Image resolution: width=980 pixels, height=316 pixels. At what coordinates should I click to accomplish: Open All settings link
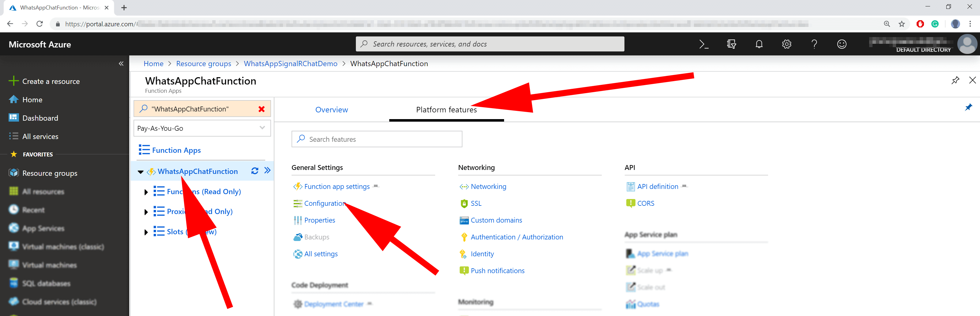coord(321,254)
